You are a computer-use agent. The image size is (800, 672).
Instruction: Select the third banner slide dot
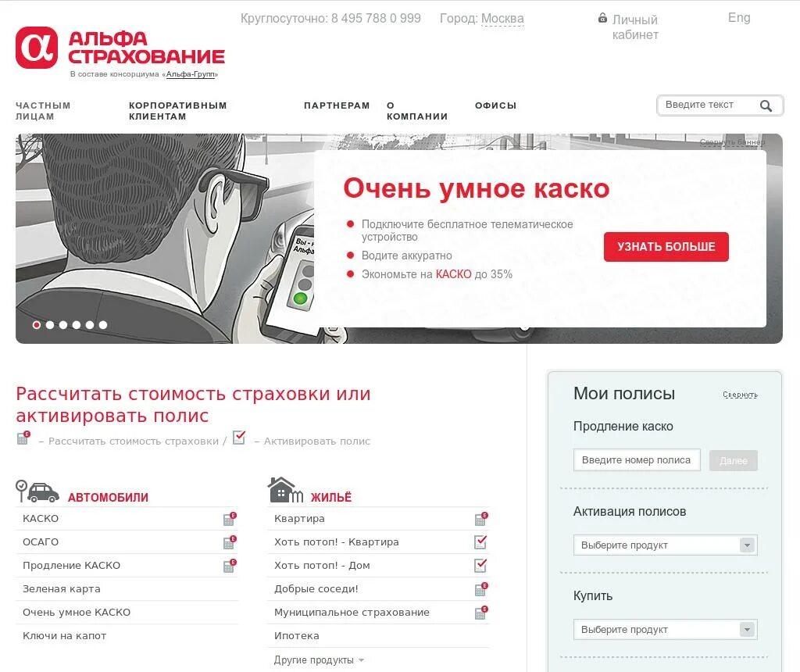63,325
